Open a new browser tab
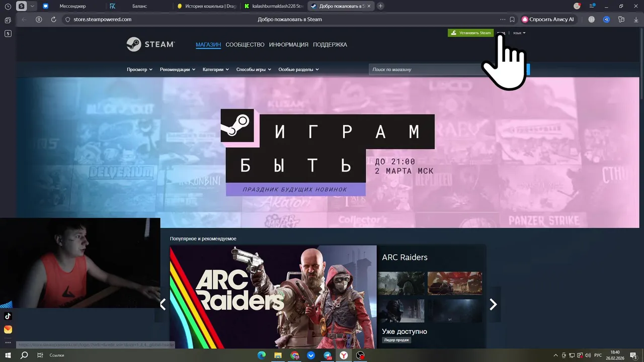The width and height of the screenshot is (644, 362). point(380,6)
